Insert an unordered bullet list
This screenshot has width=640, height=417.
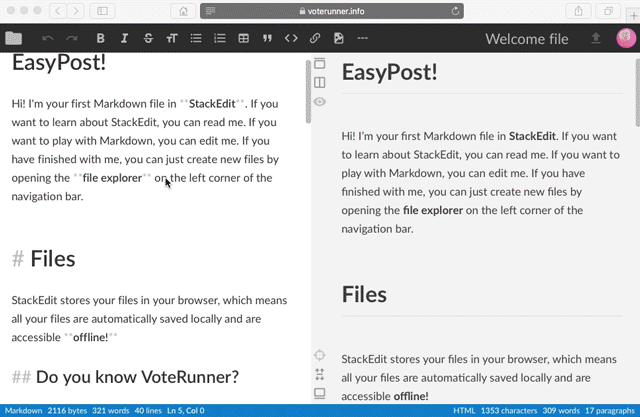[x=196, y=38]
